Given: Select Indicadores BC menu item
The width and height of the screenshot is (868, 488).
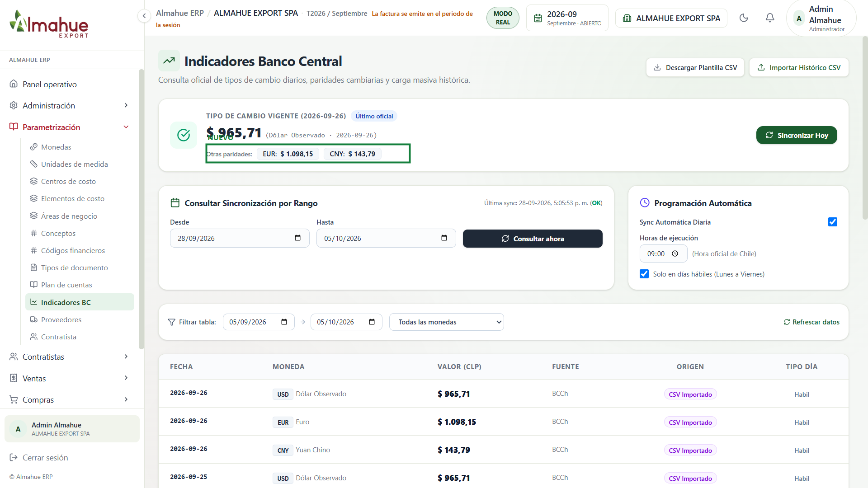Looking at the screenshot, I should tap(80, 302).
